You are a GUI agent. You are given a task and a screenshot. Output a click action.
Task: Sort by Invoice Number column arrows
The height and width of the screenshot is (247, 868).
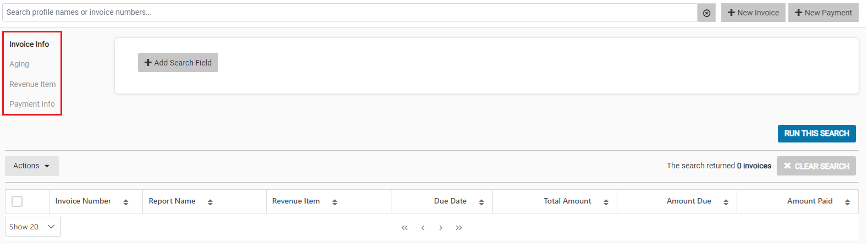coord(125,202)
